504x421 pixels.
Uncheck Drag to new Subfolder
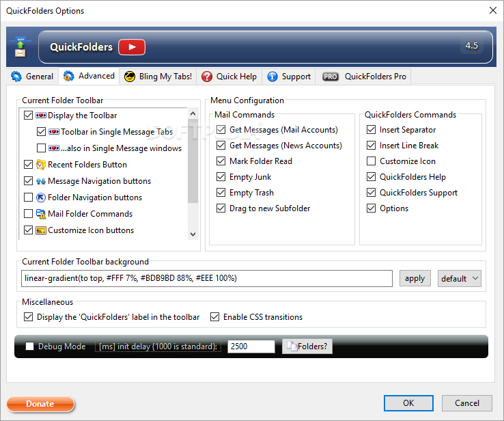[221, 208]
